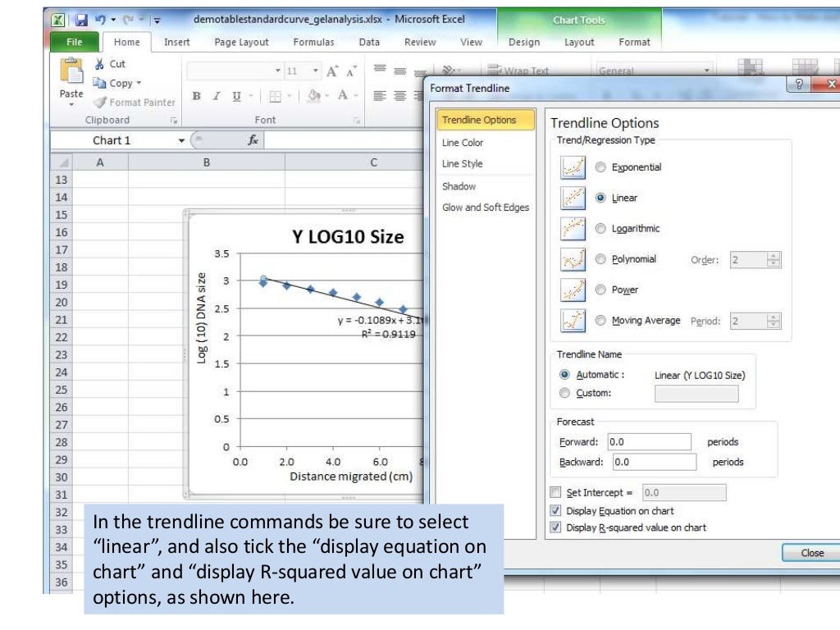Click the Insert Function fx icon

coord(253,140)
